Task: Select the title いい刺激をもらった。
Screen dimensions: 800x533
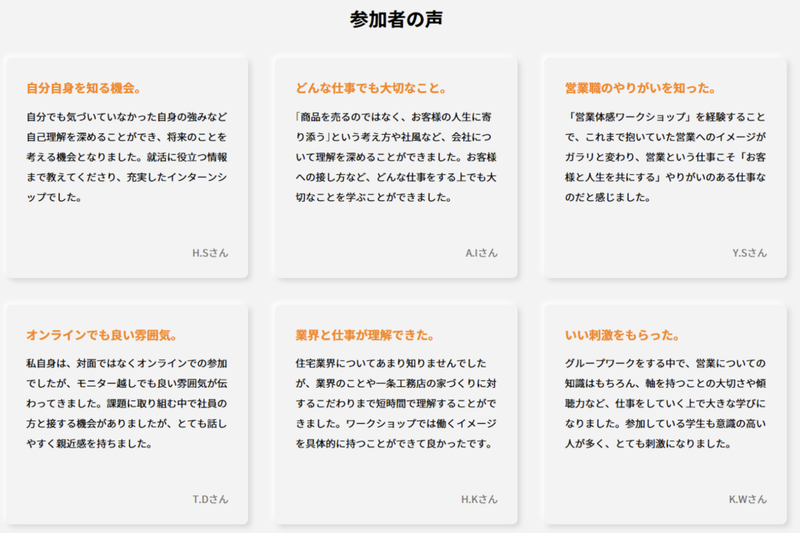Action: pos(622,335)
